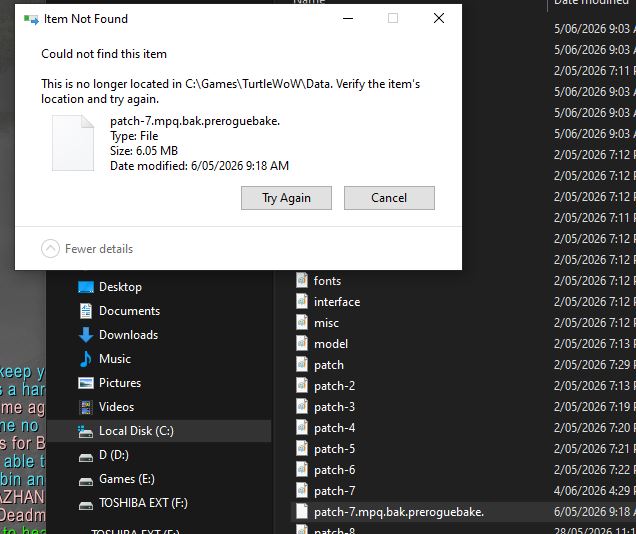Collapse the dialog with Fewer details
The image size is (636, 534).
point(87,249)
